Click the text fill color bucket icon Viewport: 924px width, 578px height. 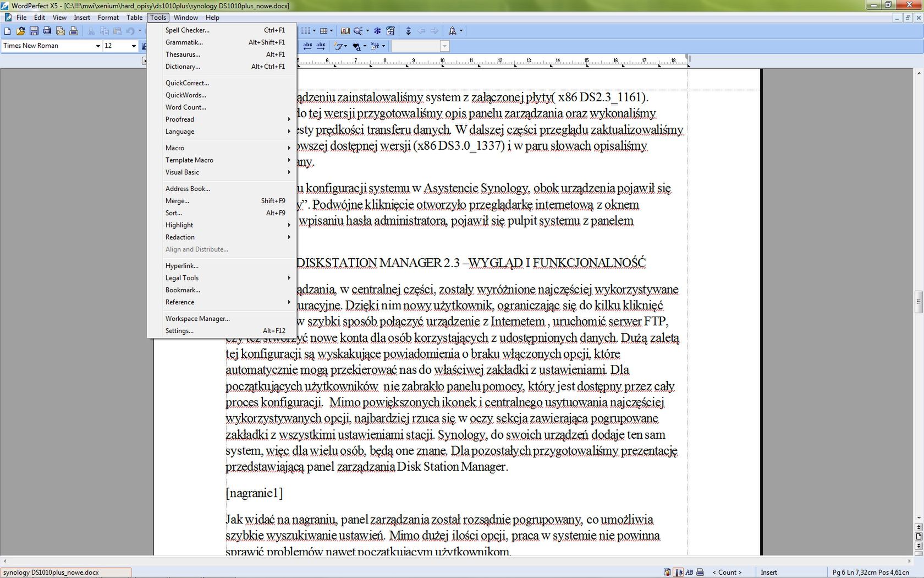[356, 46]
